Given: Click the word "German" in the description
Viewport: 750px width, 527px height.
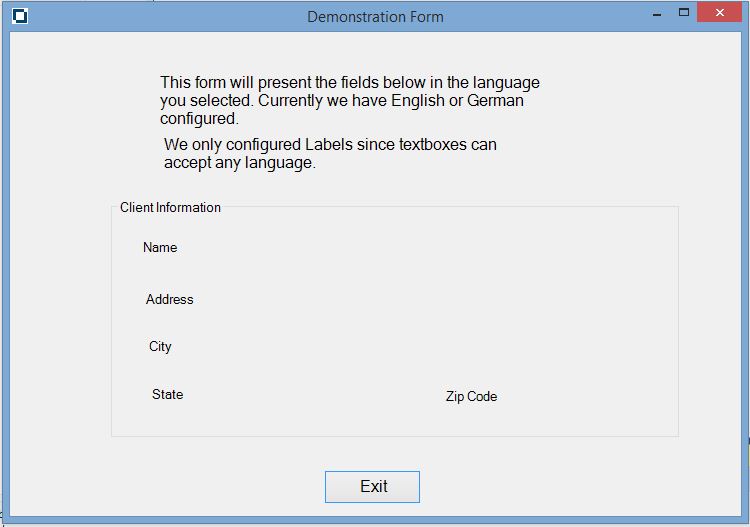Looking at the screenshot, I should pyautogui.click(x=496, y=101).
